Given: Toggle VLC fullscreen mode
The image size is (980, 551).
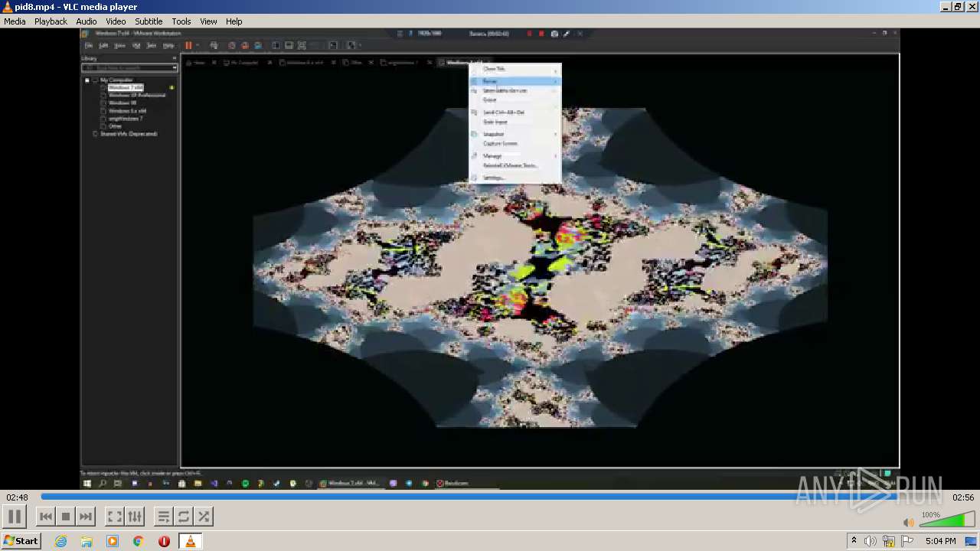Looking at the screenshot, I should point(114,517).
